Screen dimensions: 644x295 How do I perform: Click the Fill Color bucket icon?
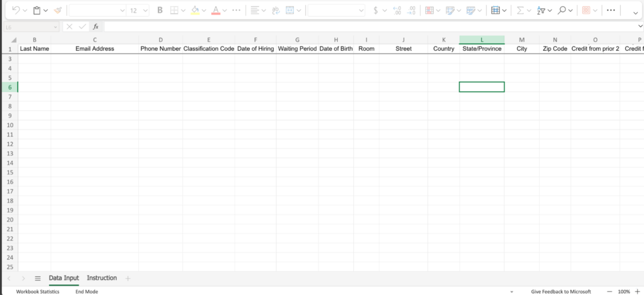tap(195, 10)
